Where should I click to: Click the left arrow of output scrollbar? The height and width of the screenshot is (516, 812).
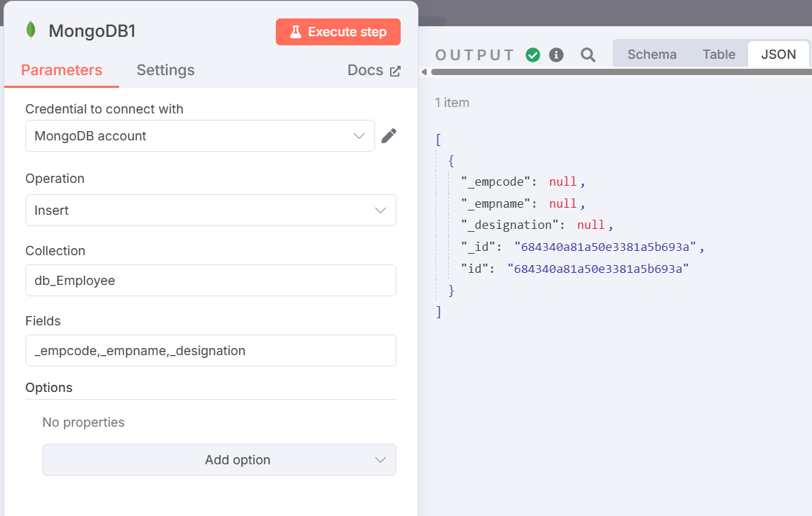(x=424, y=72)
